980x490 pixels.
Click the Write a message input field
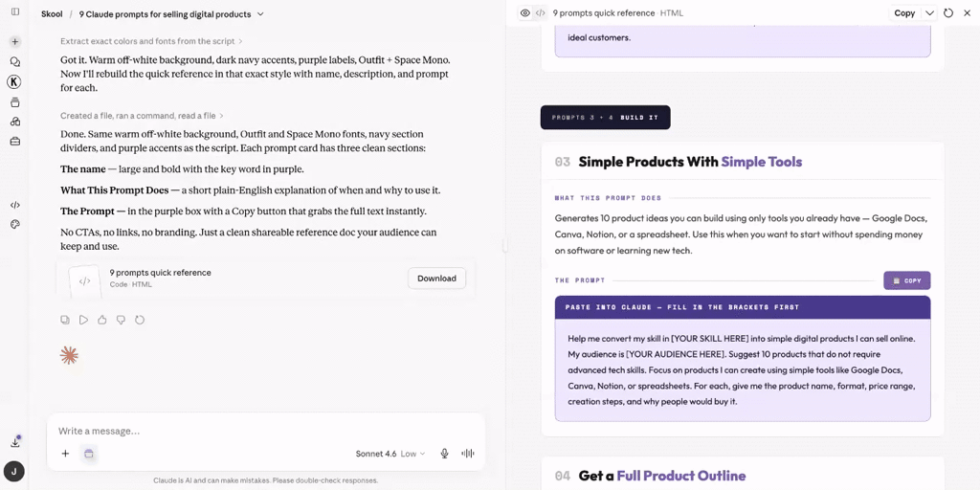coord(266,432)
